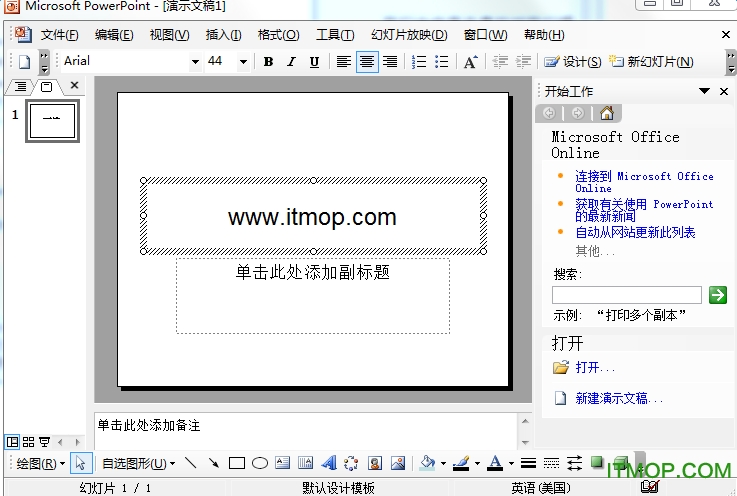The image size is (737, 496).
Task: Apply numbered list formatting
Action: point(419,62)
